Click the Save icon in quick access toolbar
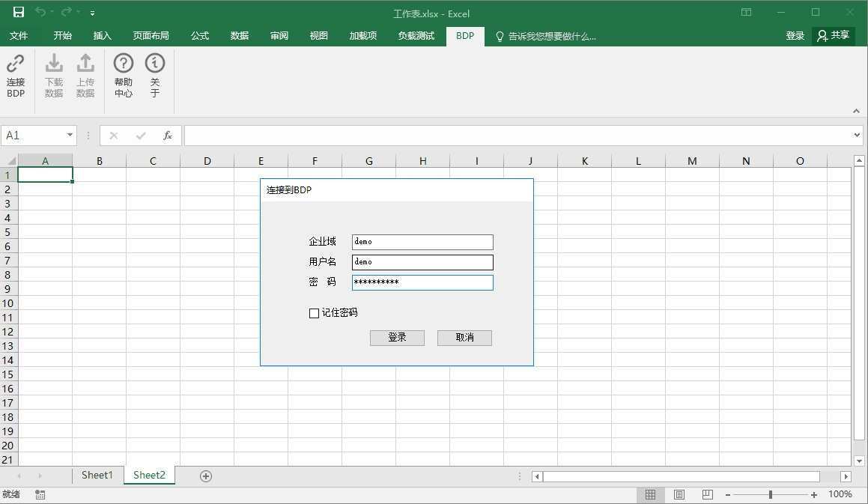 (x=18, y=12)
